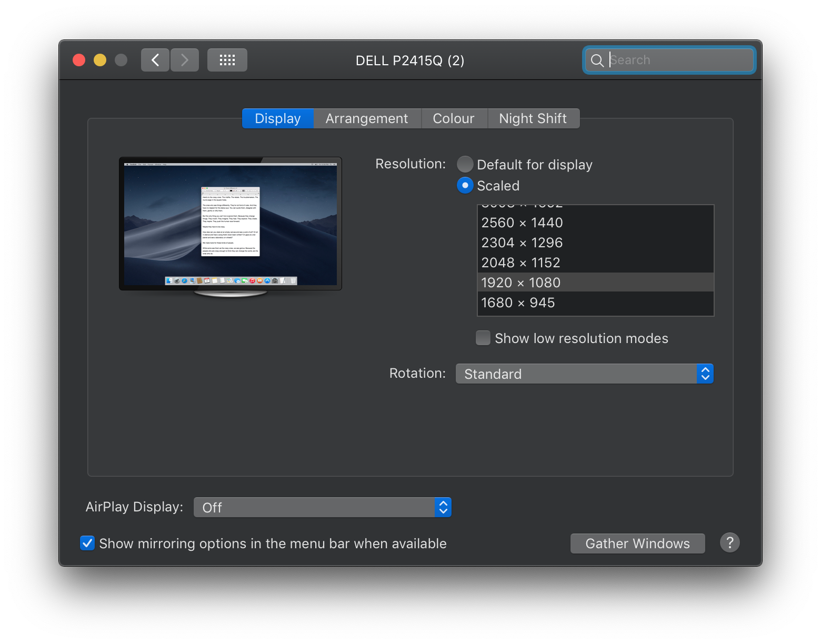Close the window with the red button
Screen dimensions: 821x644
click(x=79, y=60)
